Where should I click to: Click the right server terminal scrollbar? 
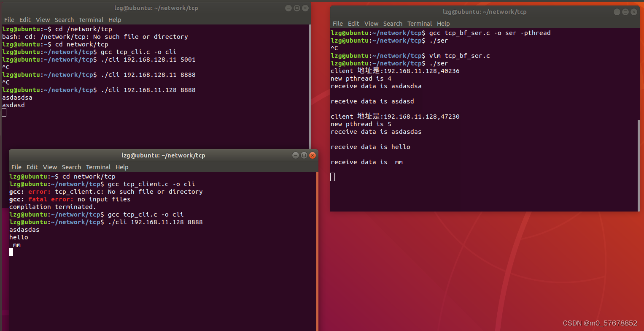638,165
